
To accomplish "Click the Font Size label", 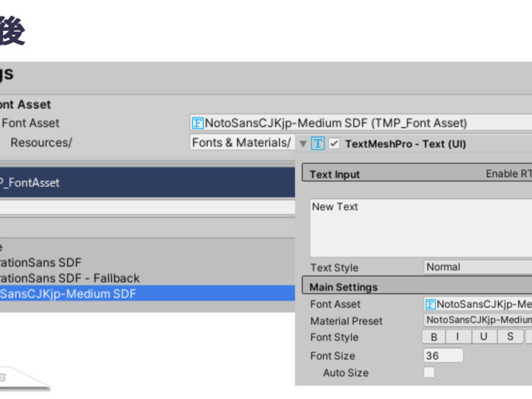I will point(332,355).
